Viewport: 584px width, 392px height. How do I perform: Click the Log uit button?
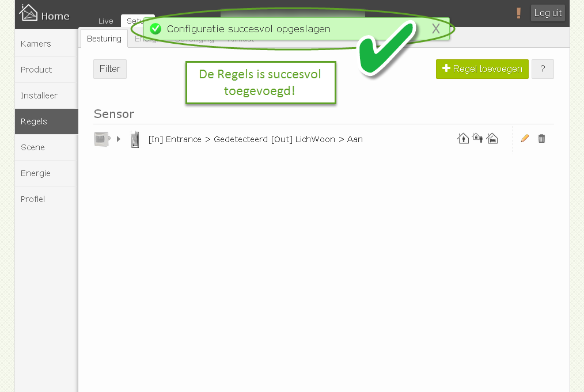pos(548,13)
